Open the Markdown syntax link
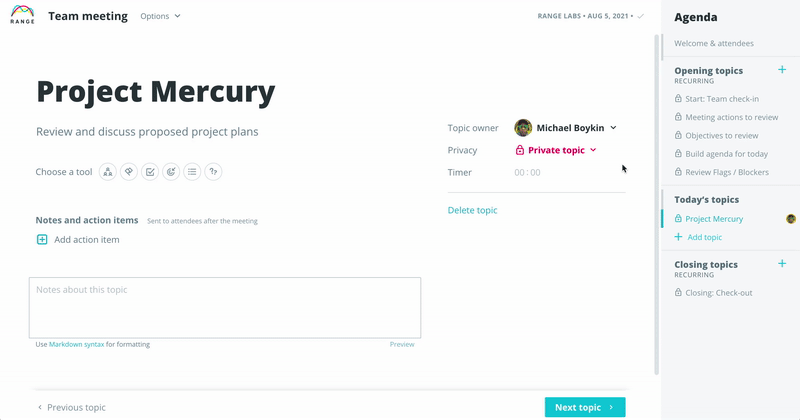This screenshot has width=800, height=420. pyautogui.click(x=77, y=344)
